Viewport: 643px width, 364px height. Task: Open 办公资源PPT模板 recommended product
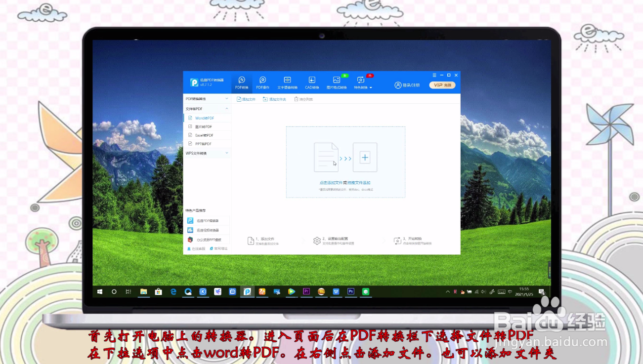coord(207,240)
